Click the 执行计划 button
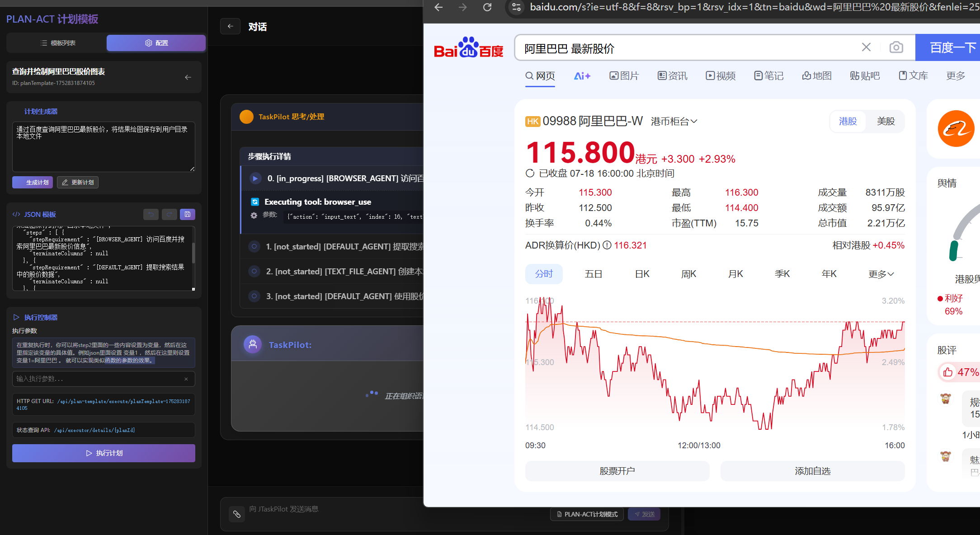This screenshot has width=980, height=535. (104, 453)
